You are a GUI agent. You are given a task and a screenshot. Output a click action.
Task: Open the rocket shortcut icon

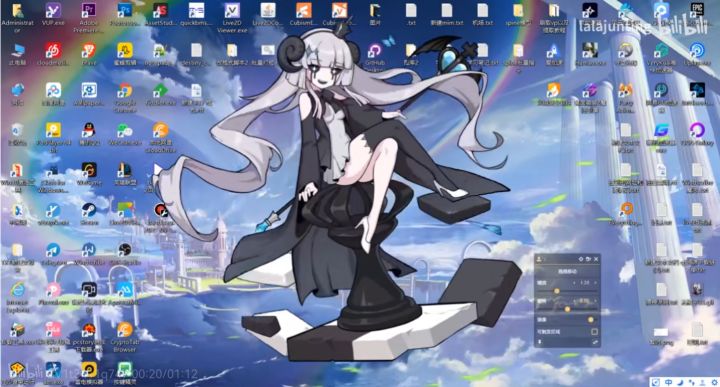coord(554,50)
